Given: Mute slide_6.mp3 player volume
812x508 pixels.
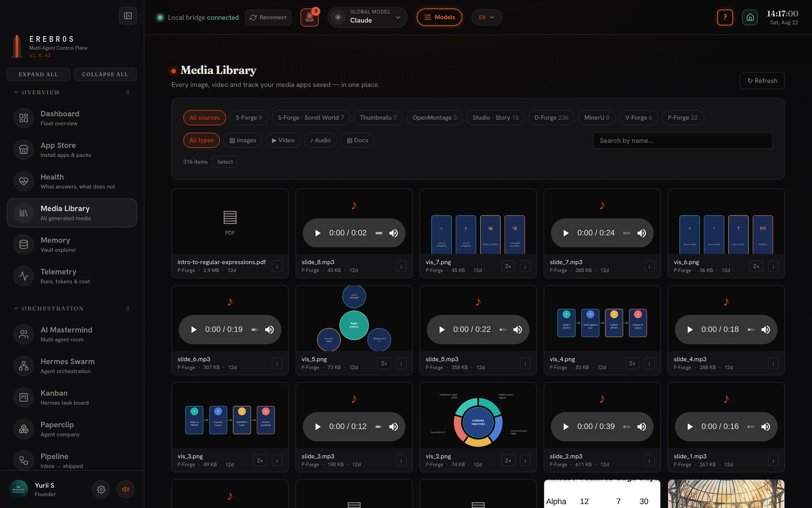Looking at the screenshot, I should point(270,330).
